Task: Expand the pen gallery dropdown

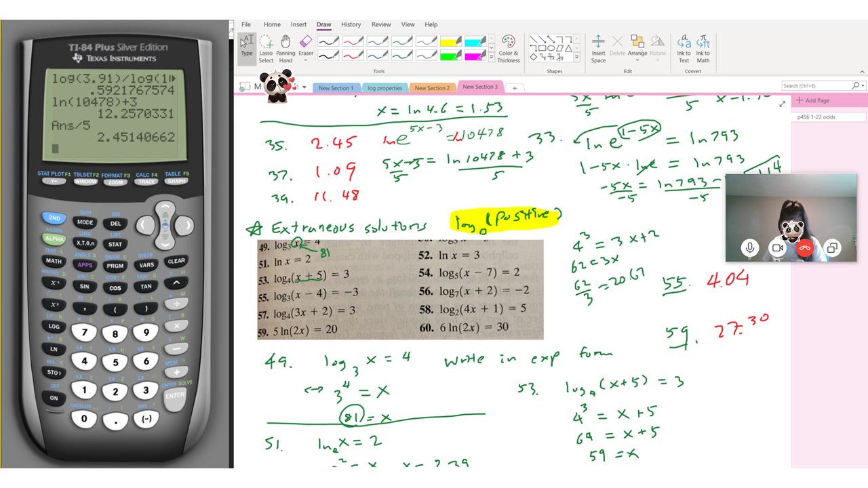Action: [x=492, y=58]
